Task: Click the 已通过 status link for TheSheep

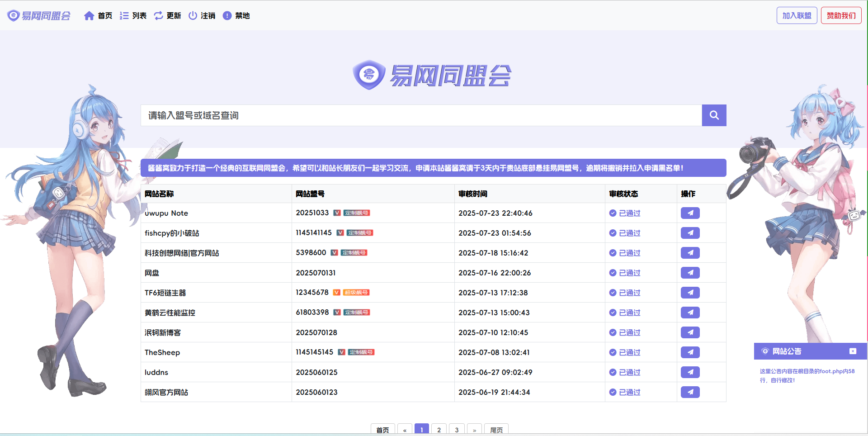Action: [x=629, y=352]
